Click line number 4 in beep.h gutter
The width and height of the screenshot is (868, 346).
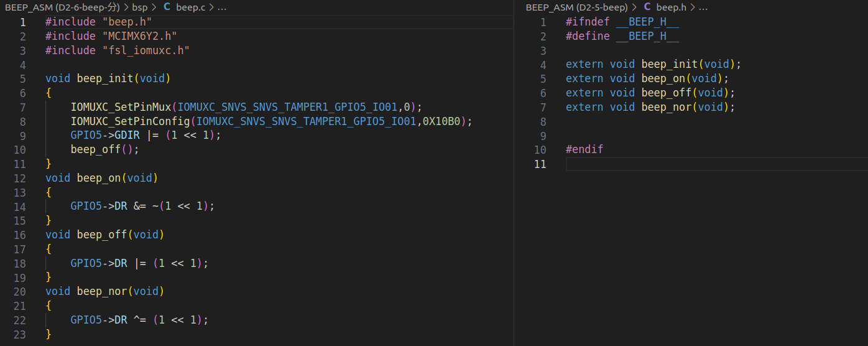click(543, 64)
